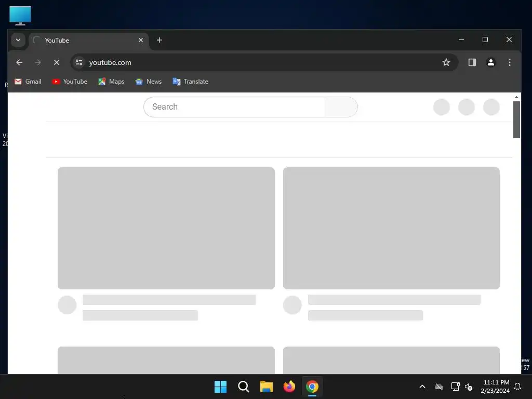Launch Firefox from the taskbar
Image resolution: width=532 pixels, height=399 pixels.
coord(289,387)
